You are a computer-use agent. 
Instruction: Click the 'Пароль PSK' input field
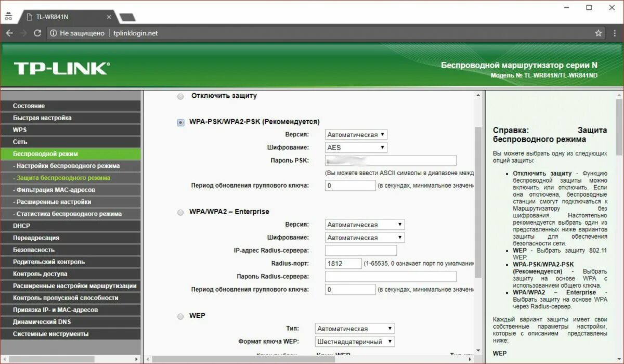pos(391,161)
